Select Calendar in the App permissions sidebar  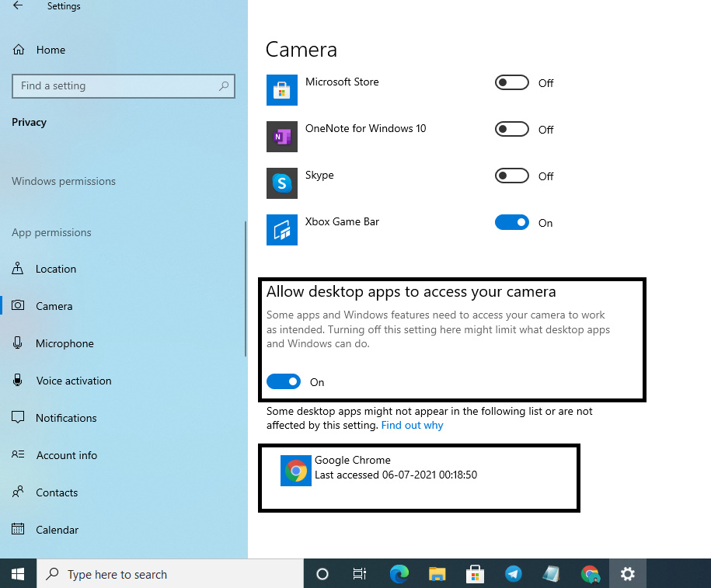(58, 530)
